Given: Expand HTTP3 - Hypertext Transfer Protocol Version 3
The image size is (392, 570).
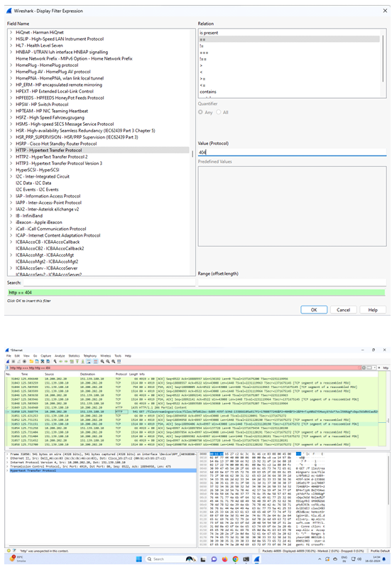Looking at the screenshot, I should pos(11,163).
